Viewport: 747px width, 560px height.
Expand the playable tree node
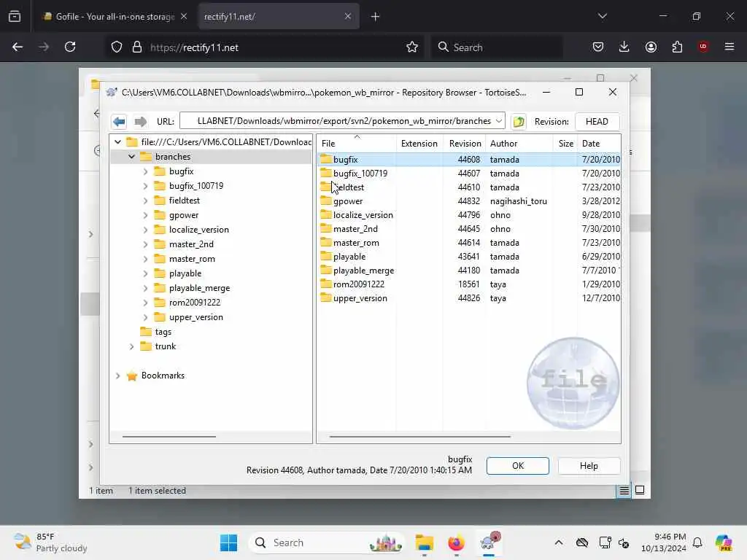tap(145, 273)
